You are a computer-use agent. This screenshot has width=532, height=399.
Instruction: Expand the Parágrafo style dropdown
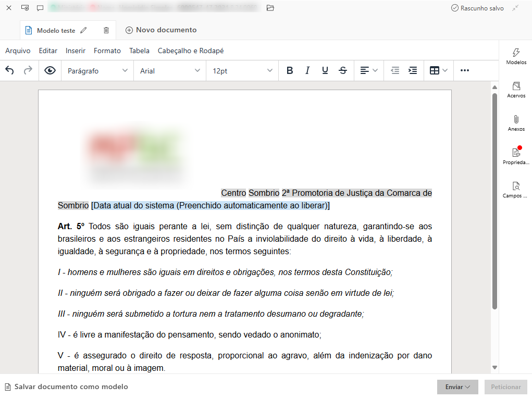[x=97, y=70]
